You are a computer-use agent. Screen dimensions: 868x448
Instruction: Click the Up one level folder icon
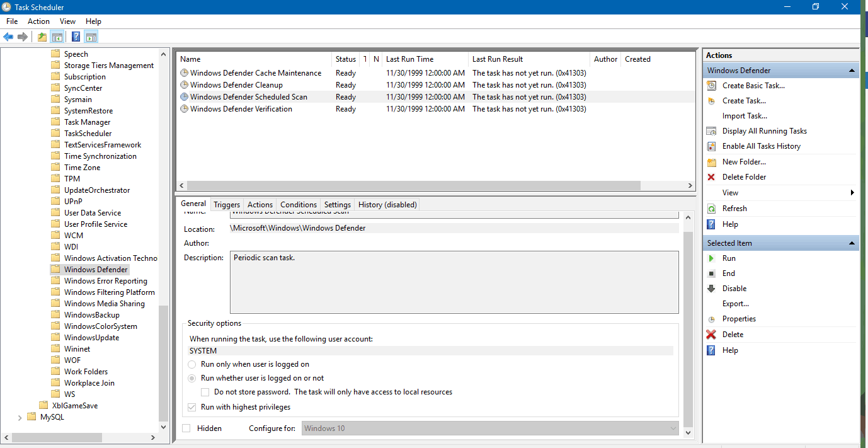tap(42, 37)
